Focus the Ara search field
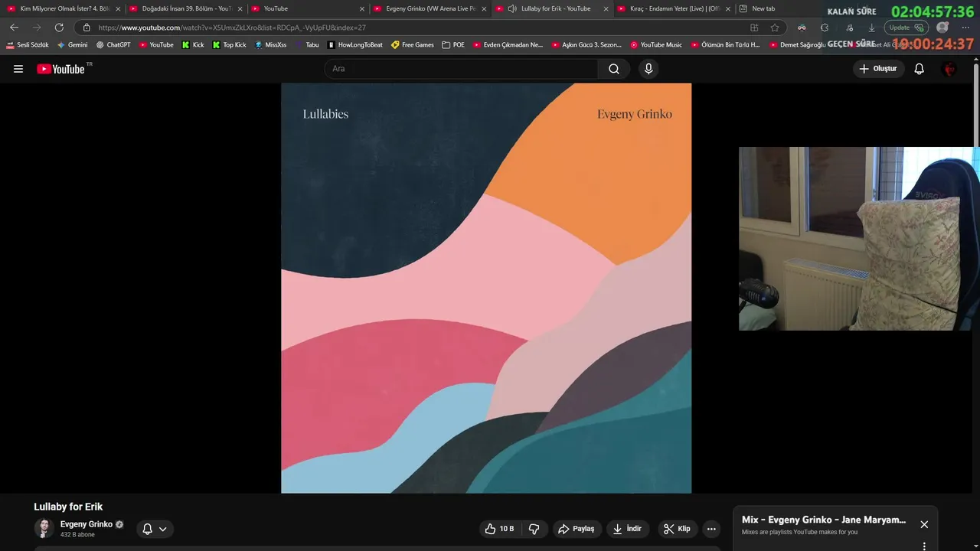 [x=462, y=69]
